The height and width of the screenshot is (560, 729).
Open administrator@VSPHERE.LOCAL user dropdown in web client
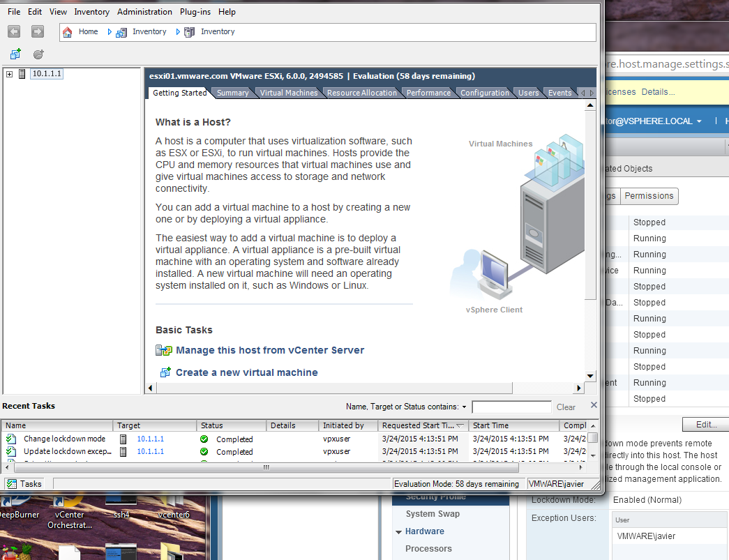coord(699,121)
